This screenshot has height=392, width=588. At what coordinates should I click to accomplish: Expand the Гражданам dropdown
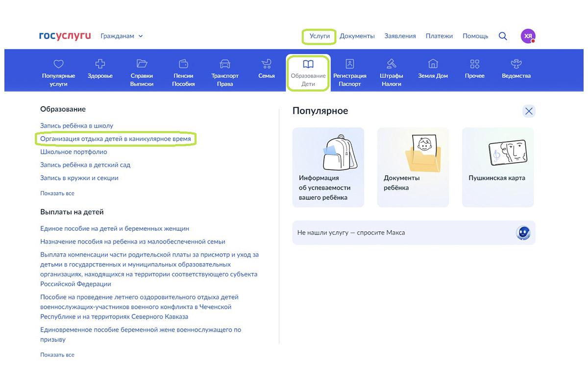pyautogui.click(x=122, y=36)
